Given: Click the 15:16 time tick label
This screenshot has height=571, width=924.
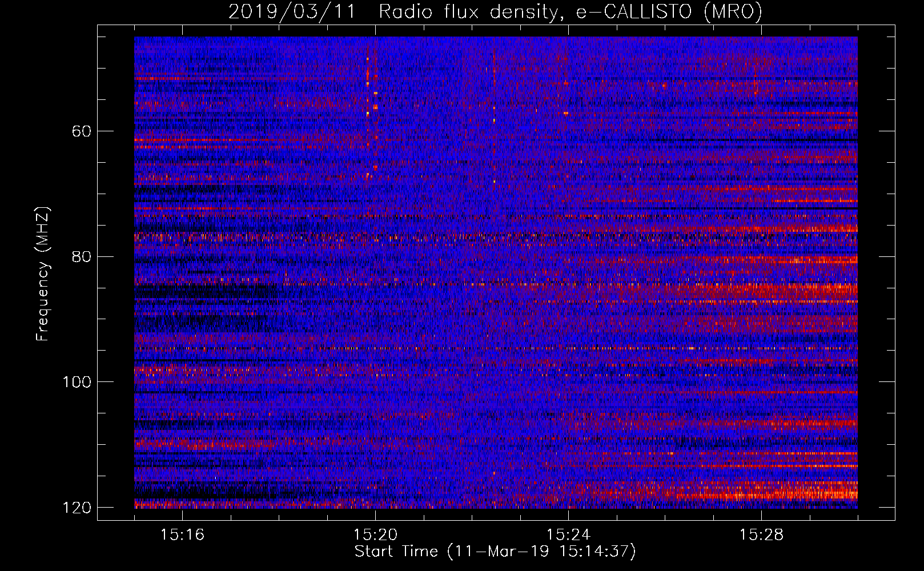Looking at the screenshot, I should (x=182, y=535).
